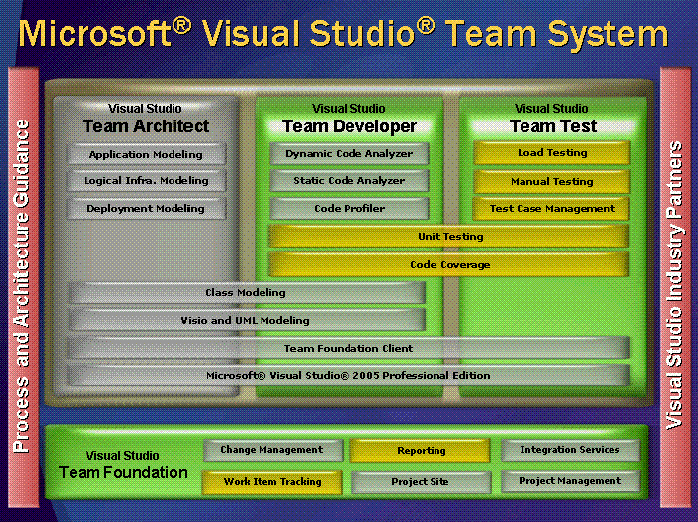The width and height of the screenshot is (698, 522).
Task: Click the Load Testing box
Action: pyautogui.click(x=552, y=153)
